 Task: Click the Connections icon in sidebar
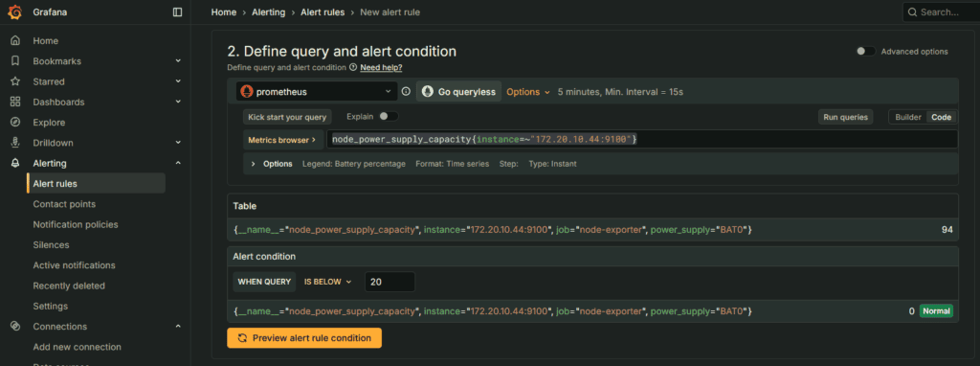coord(15,326)
